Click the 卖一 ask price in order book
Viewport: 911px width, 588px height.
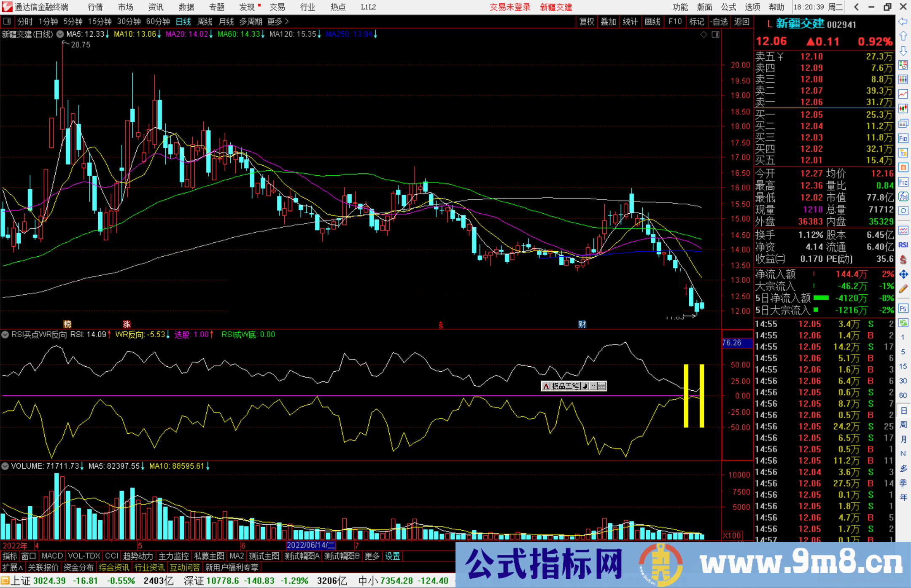pyautogui.click(x=812, y=102)
